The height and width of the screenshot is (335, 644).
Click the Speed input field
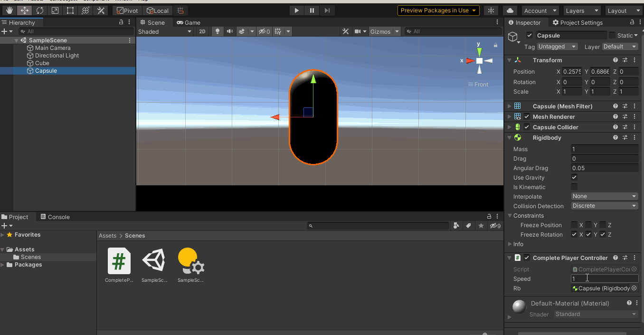(604, 279)
